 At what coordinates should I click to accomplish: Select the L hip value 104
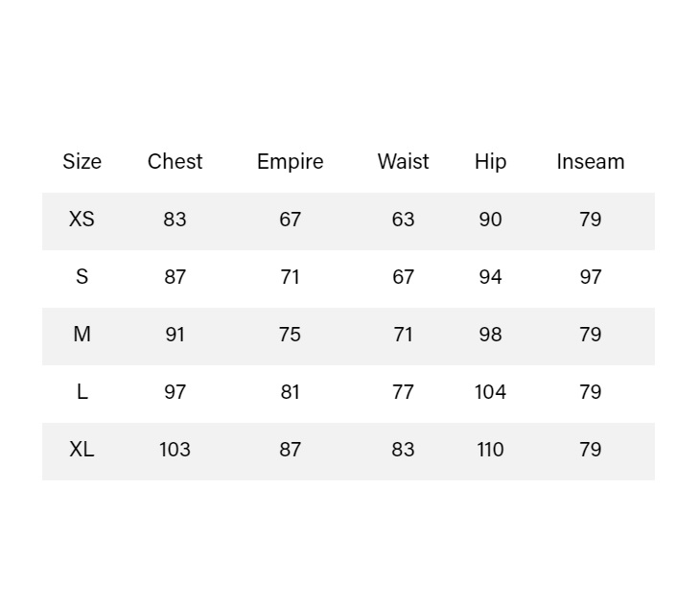click(490, 392)
